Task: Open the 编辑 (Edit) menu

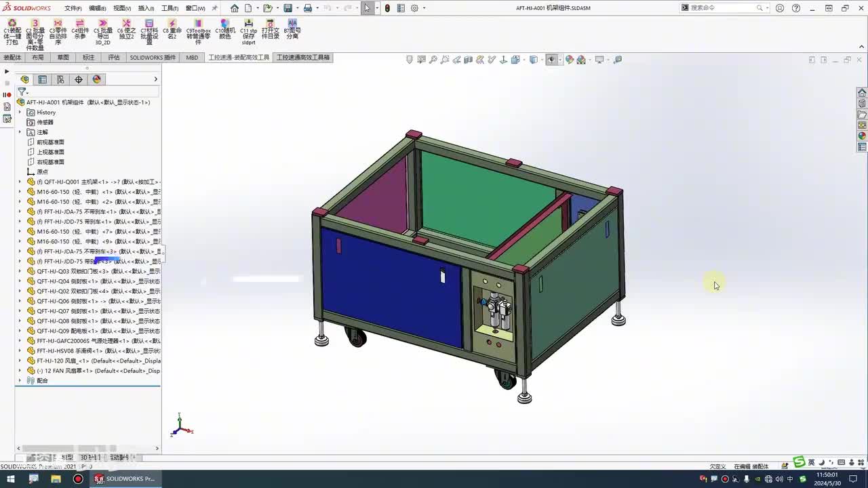Action: pyautogui.click(x=97, y=8)
